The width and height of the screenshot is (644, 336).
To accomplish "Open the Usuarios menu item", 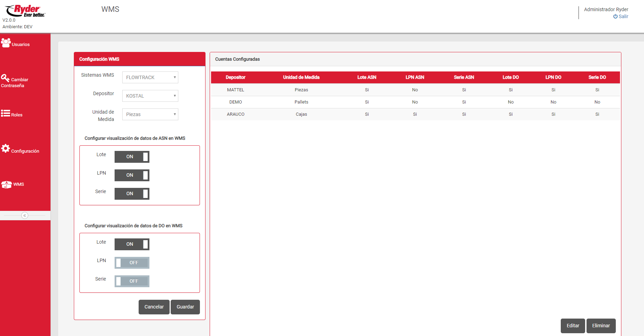I will pyautogui.click(x=21, y=45).
